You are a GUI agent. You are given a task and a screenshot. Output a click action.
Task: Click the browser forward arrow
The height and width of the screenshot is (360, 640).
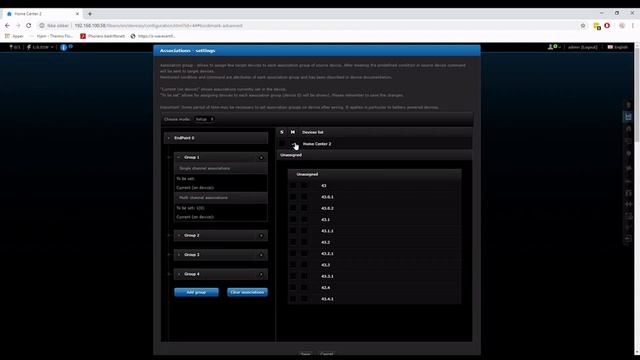(18, 25)
